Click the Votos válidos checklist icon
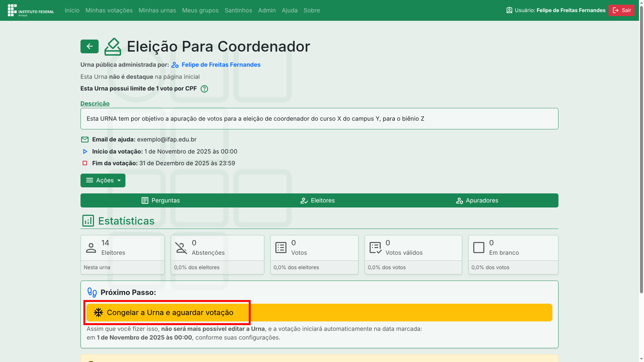Image resolution: width=644 pixels, height=362 pixels. tap(375, 248)
